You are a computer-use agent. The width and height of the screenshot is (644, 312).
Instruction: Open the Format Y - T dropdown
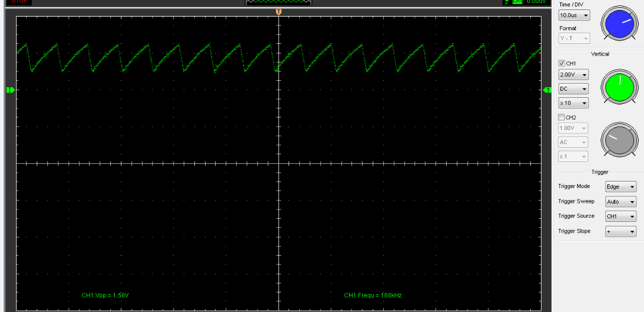[x=574, y=39]
